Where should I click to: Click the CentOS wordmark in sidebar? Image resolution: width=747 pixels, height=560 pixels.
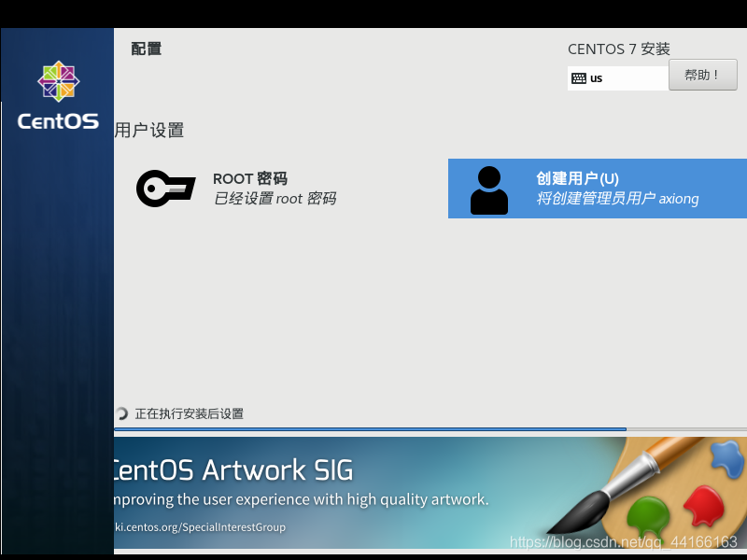click(x=58, y=121)
